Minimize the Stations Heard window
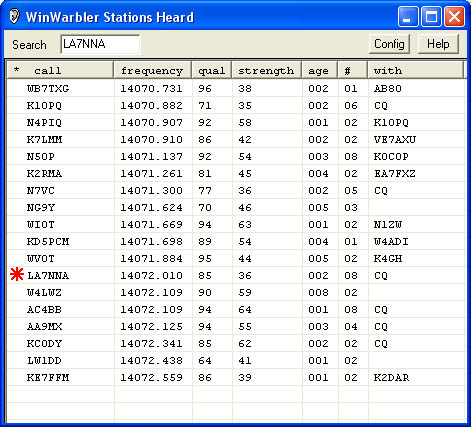472x428 pixels. pyautogui.click(x=408, y=16)
